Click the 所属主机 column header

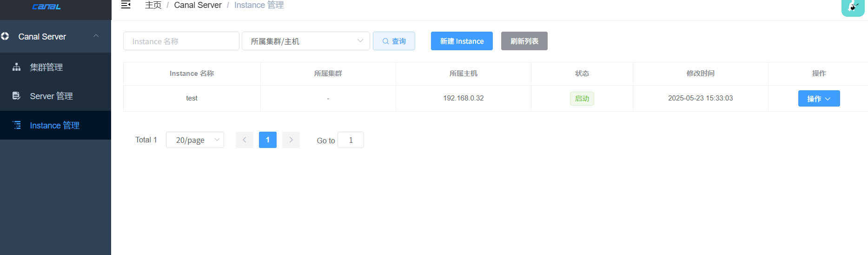click(x=464, y=74)
